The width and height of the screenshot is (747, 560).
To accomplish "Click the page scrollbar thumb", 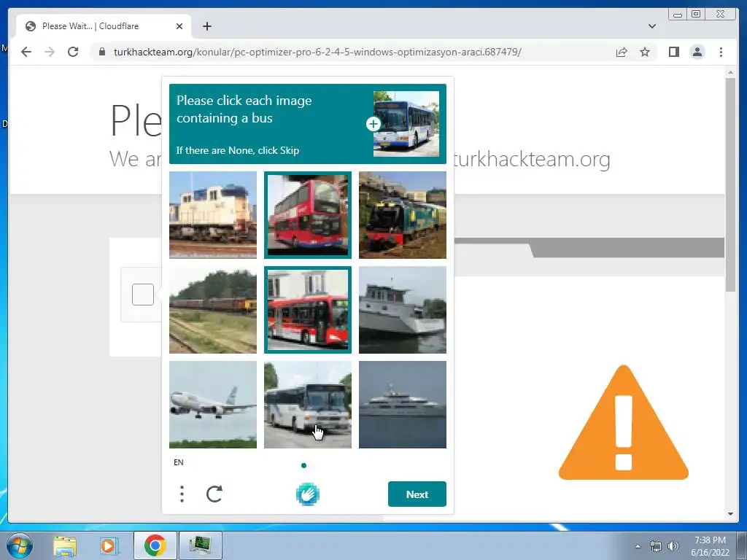I will click(x=730, y=184).
